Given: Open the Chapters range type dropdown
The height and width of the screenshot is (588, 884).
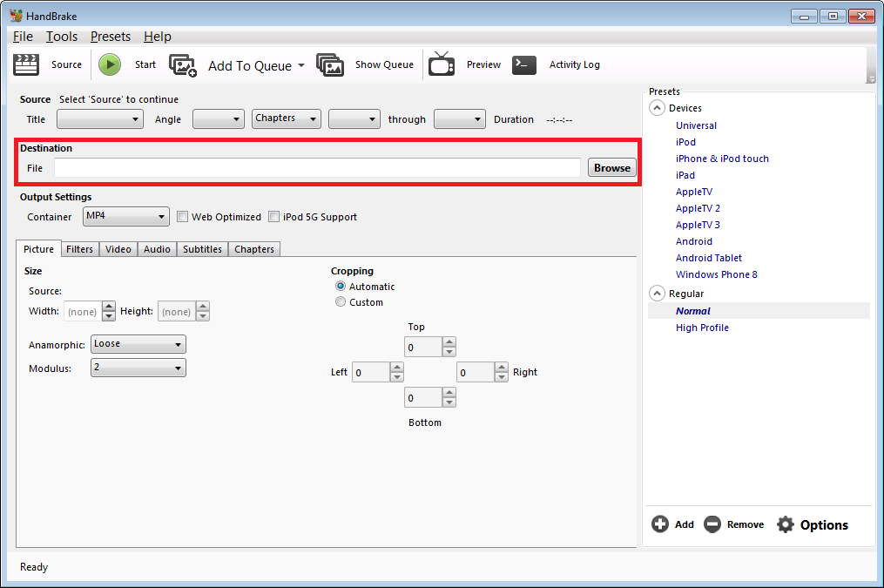Looking at the screenshot, I should (x=287, y=118).
